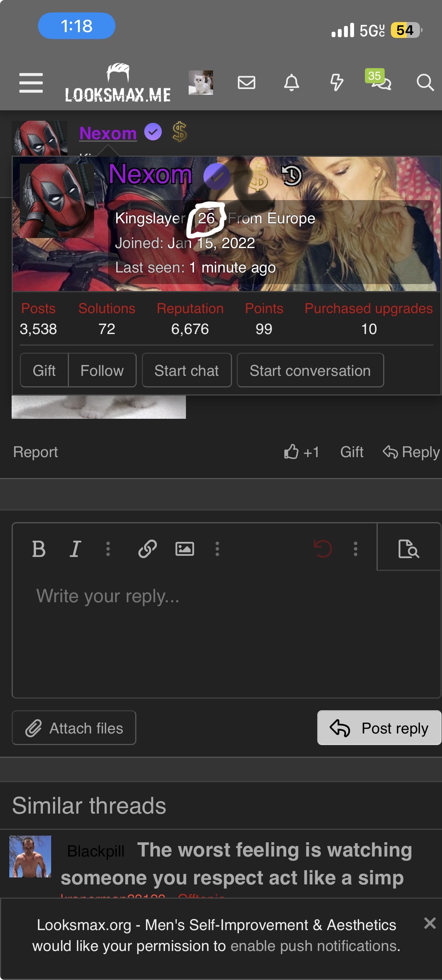Screen dimensions: 442x980
Task: Open the hamburger navigation menu
Action: click(x=31, y=82)
